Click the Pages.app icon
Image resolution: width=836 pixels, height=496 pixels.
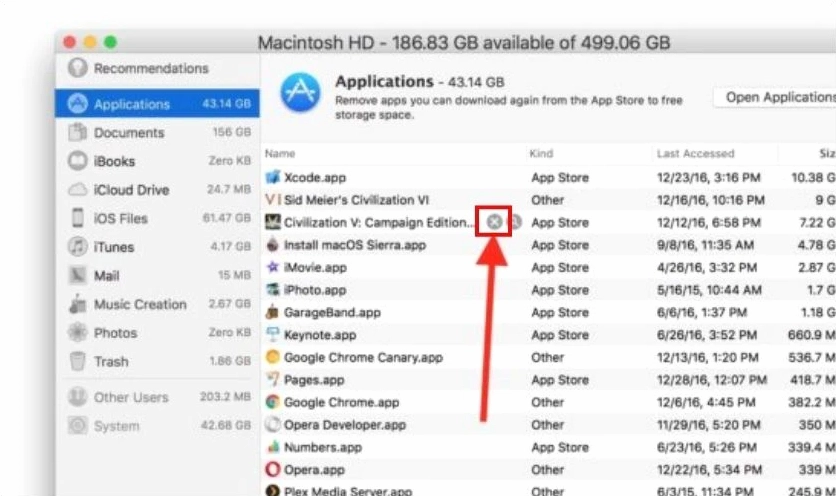coord(273,379)
